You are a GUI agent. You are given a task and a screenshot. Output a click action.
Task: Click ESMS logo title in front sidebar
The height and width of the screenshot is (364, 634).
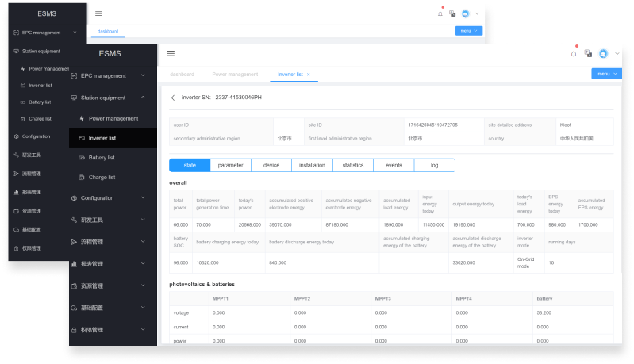click(x=110, y=53)
